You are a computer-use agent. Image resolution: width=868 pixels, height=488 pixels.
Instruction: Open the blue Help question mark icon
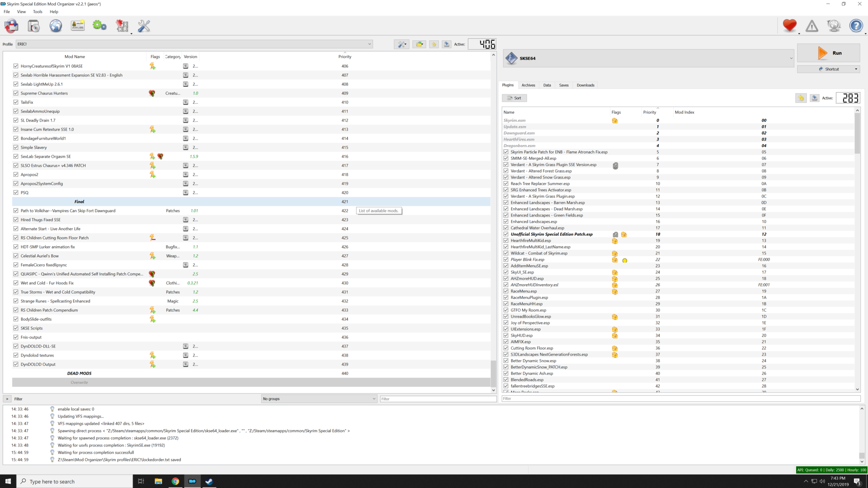(856, 26)
